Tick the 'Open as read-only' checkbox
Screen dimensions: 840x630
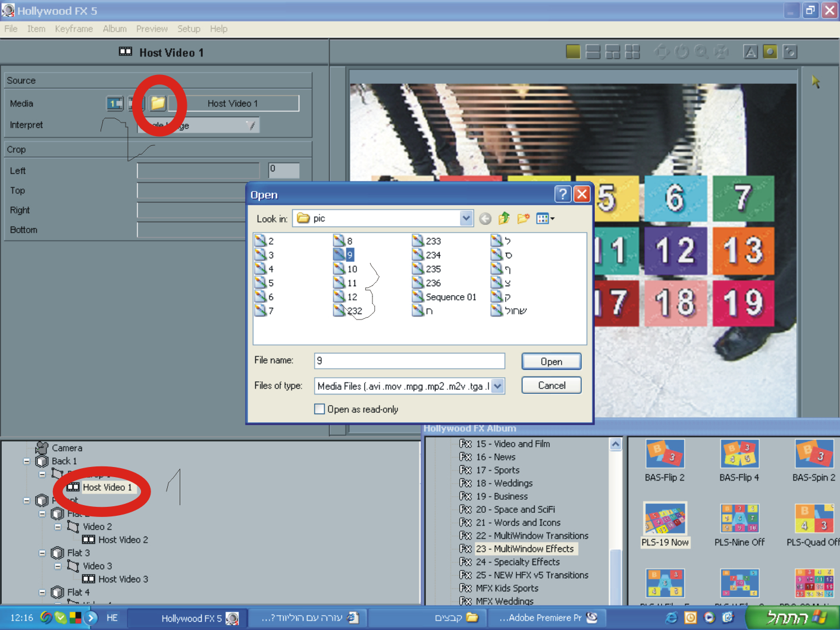319,409
